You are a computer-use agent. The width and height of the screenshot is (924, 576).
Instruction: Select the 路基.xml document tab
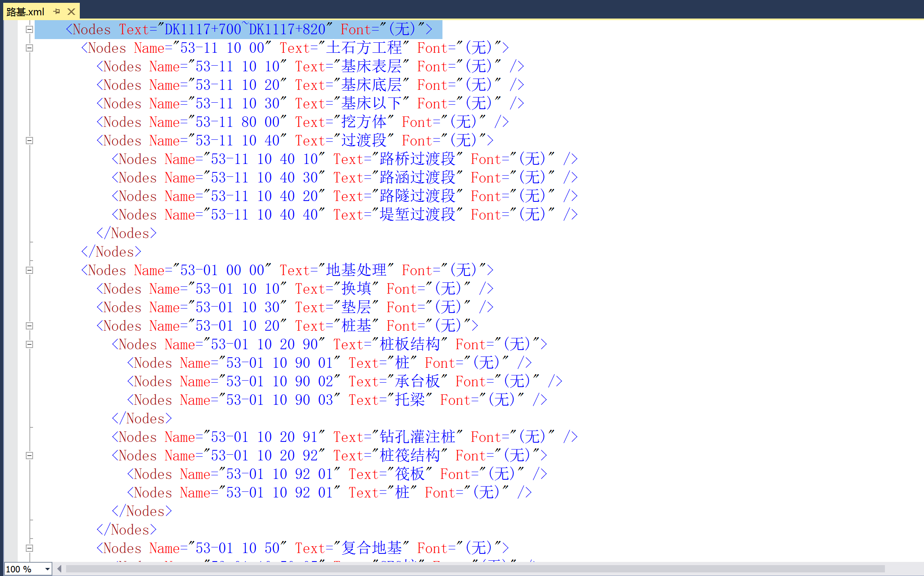pyautogui.click(x=25, y=12)
